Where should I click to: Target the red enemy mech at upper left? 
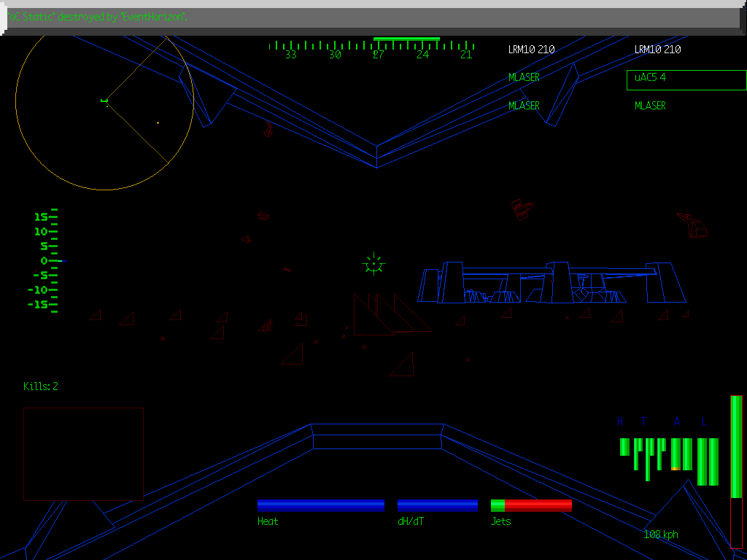point(268,129)
